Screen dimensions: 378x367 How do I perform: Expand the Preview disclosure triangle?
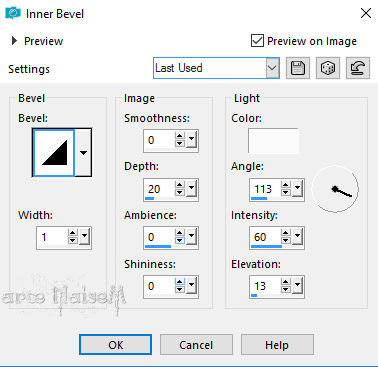[14, 41]
